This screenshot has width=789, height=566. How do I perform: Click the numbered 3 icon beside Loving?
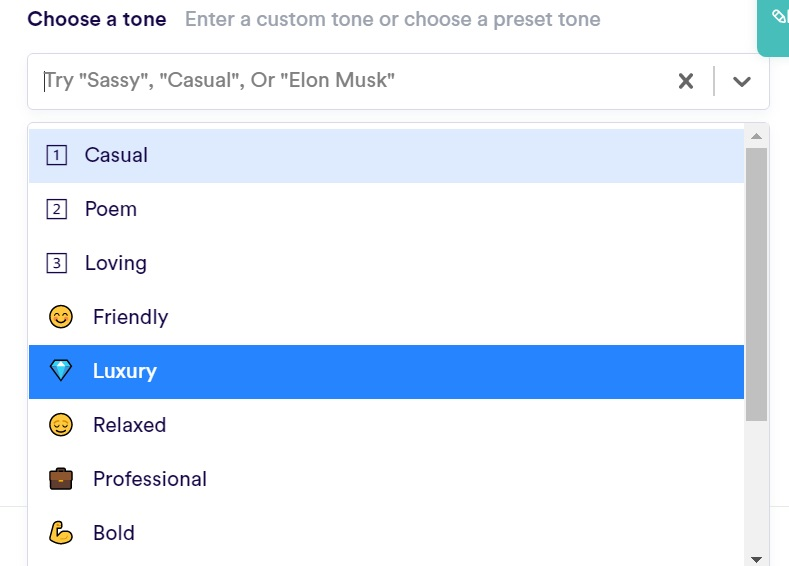click(x=57, y=263)
